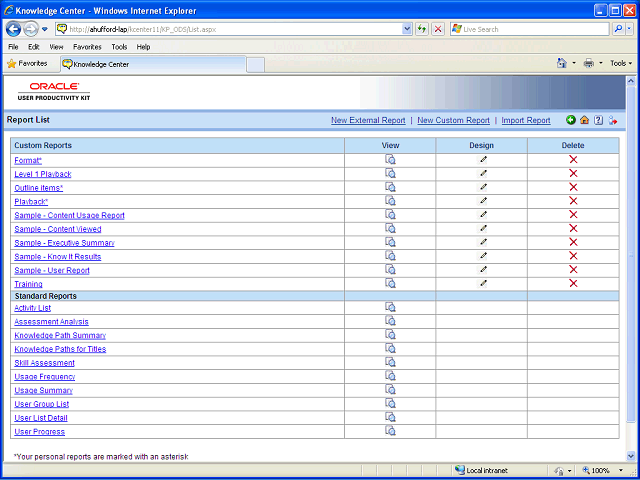Open the Print options dropdown arrow
Screen dimensions: 640x480
[600, 63]
